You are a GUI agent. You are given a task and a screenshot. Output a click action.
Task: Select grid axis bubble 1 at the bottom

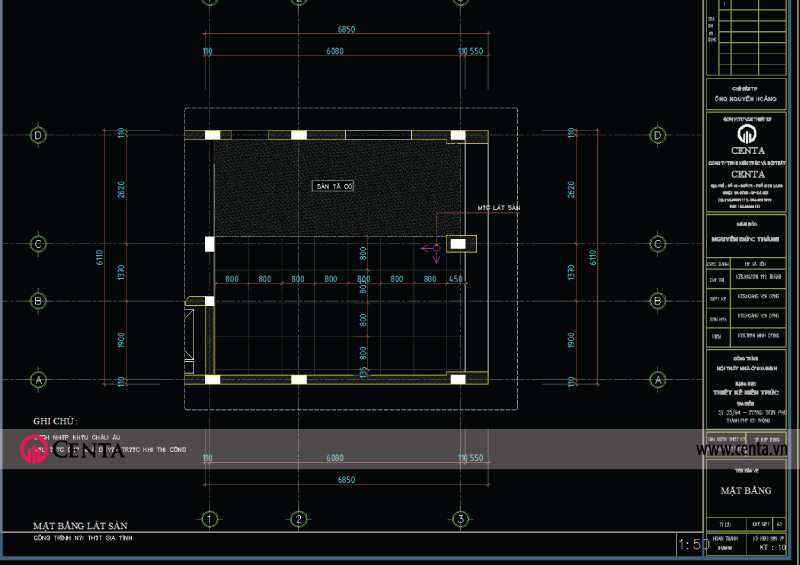tap(209, 519)
